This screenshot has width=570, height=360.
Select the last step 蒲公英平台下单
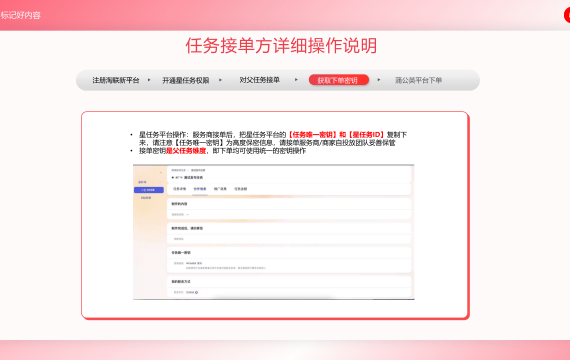coord(418,80)
